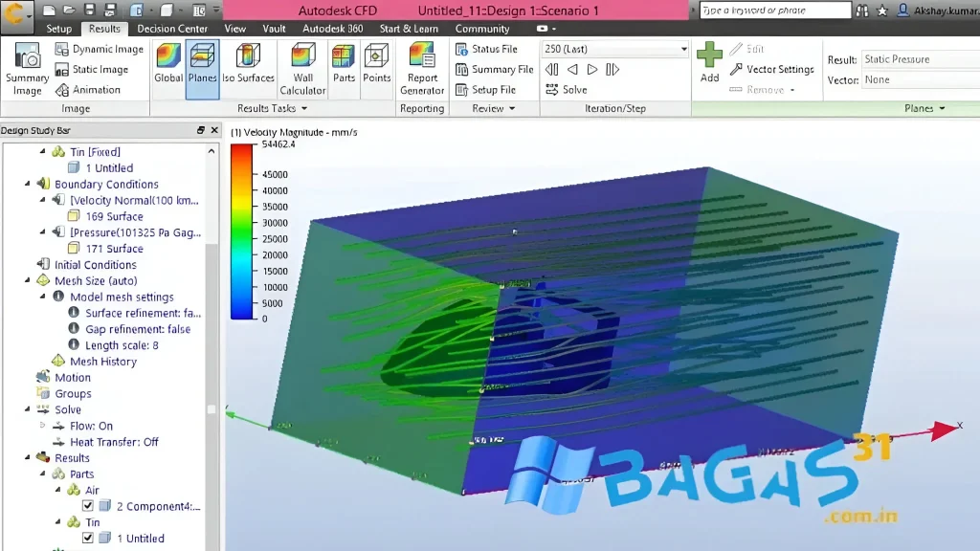Collapse the Tin [Fixed] tree node
Screen dimensions: 980x551
(42, 151)
